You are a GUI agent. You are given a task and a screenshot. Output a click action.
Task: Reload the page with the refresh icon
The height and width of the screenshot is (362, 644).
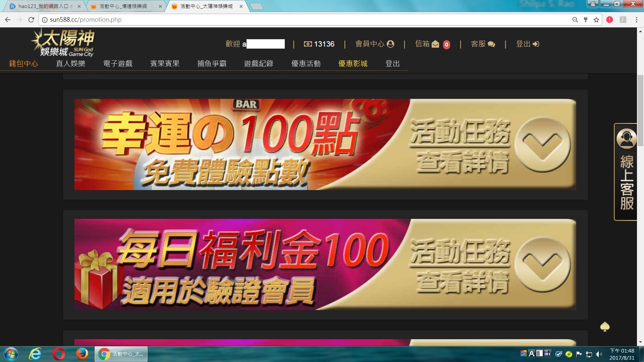tap(31, 20)
